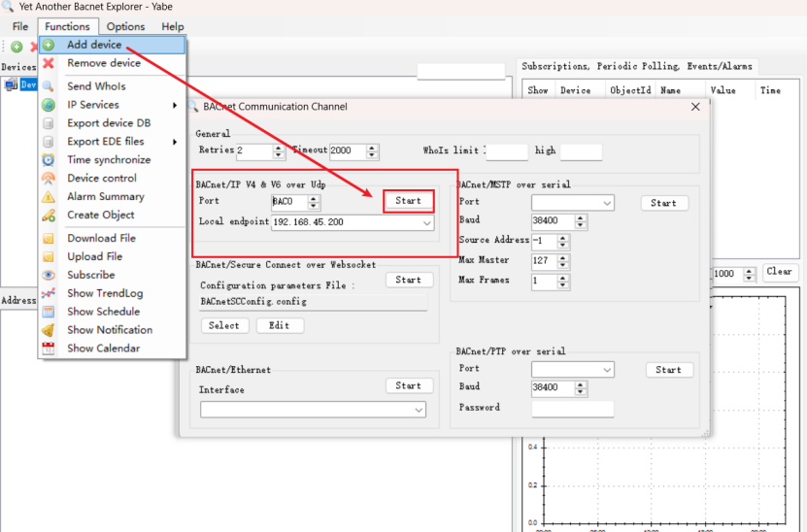807x532 pixels.
Task: Click Send WhoIs menu entry
Action: 112,86
